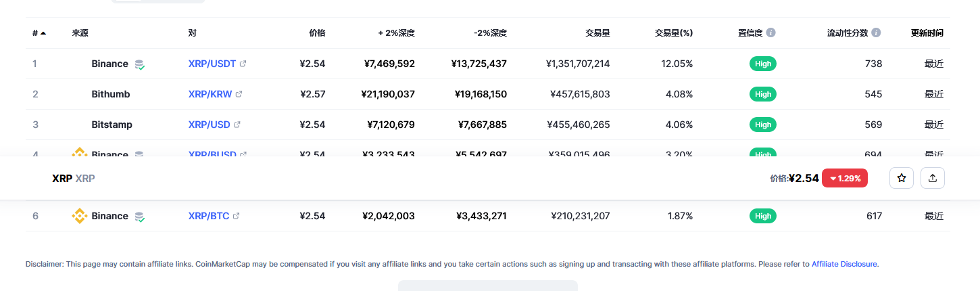This screenshot has width=980, height=291.
Task: Click the Bithumb exchange name
Action: coord(111,94)
